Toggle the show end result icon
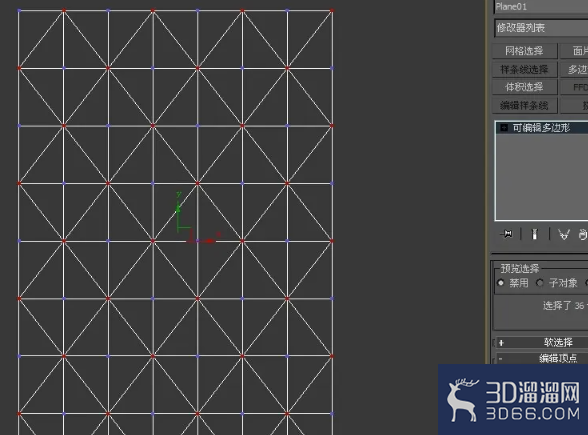This screenshot has height=435, width=588. 535,234
